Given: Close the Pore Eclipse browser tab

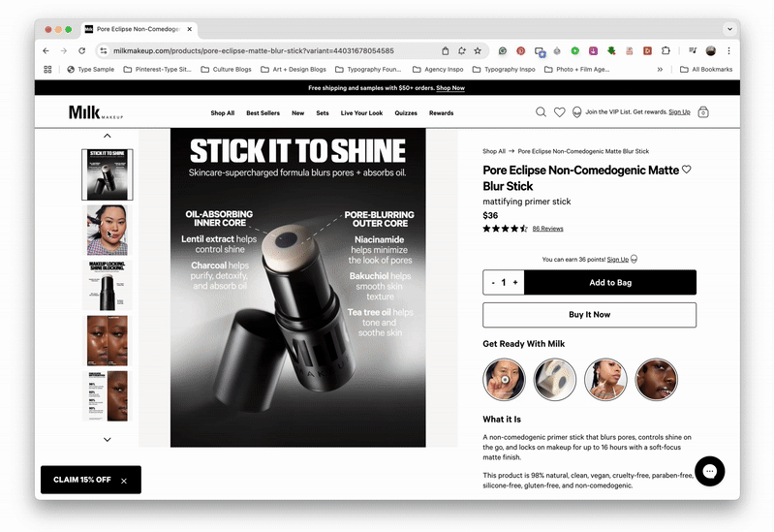Looking at the screenshot, I should (x=190, y=29).
